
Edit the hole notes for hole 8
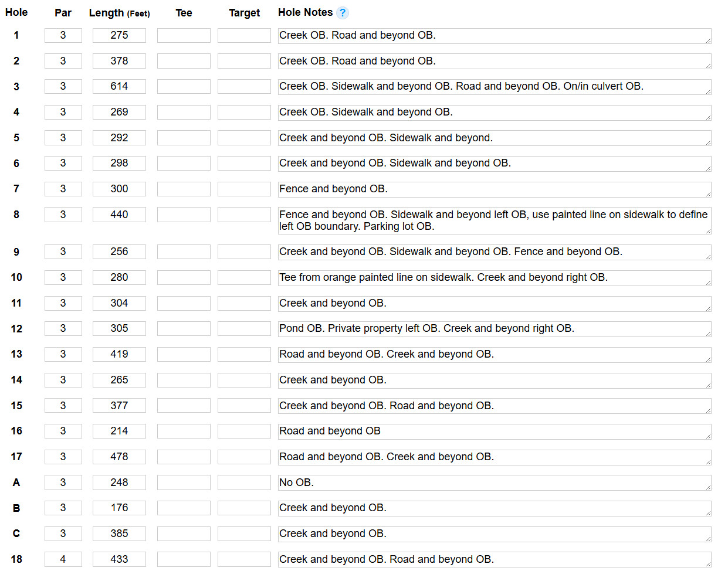pos(494,220)
